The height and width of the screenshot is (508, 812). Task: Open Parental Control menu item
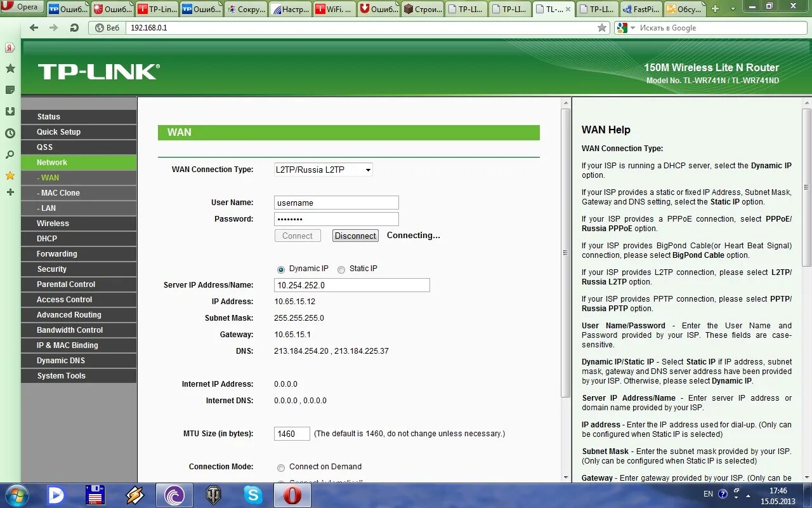pyautogui.click(x=79, y=284)
